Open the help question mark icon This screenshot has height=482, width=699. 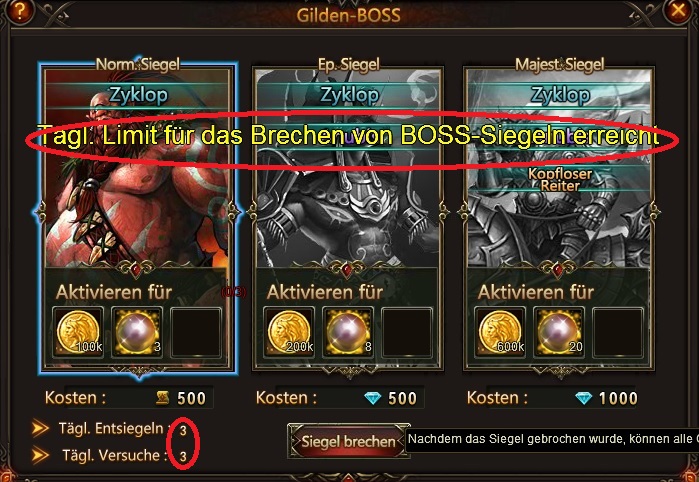pyautogui.click(x=19, y=10)
